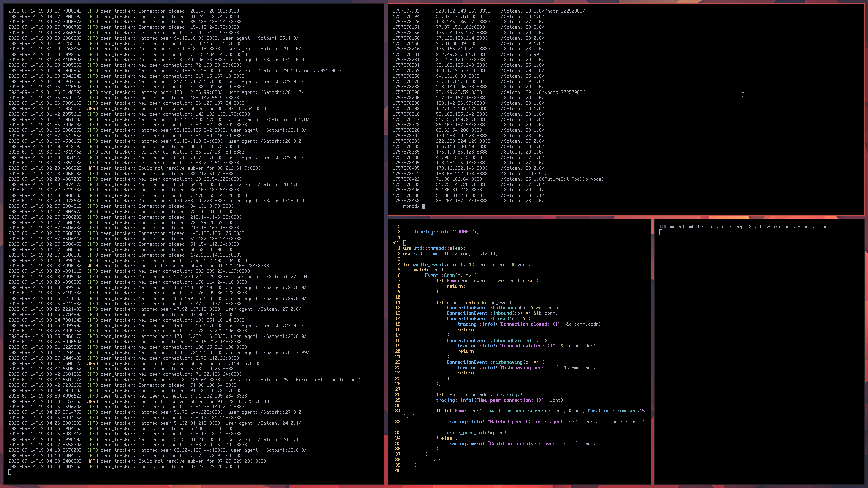Click 'btc-disconnect-nodes' in shell command
Screen dimensions: 868x488
pos(787,226)
